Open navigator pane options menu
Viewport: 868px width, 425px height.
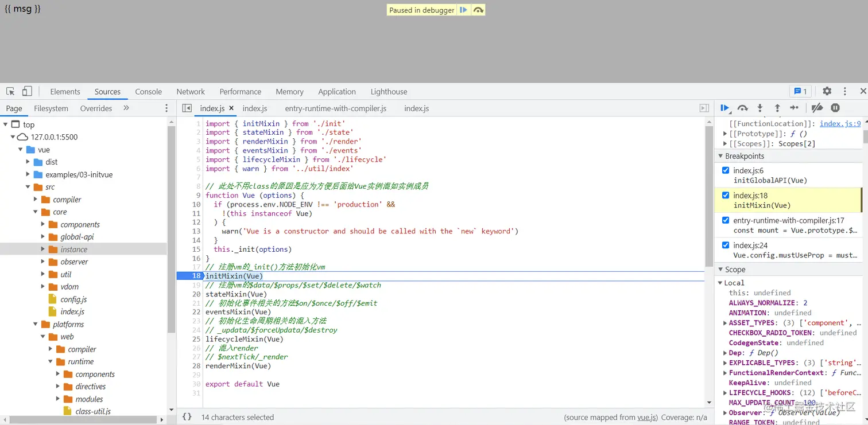[x=166, y=108]
